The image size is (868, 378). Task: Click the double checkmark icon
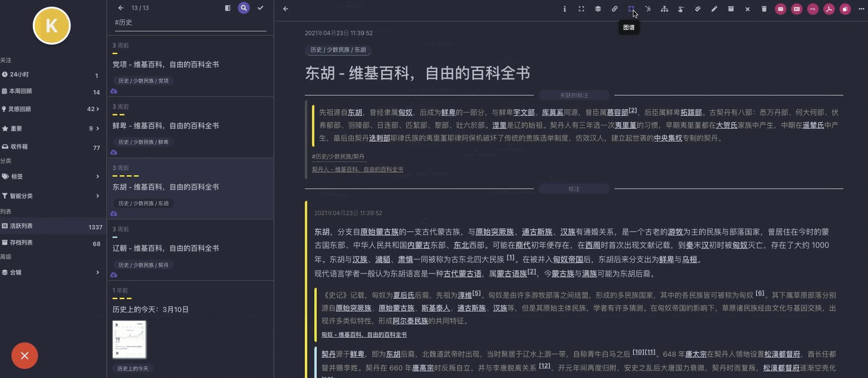pos(698,9)
